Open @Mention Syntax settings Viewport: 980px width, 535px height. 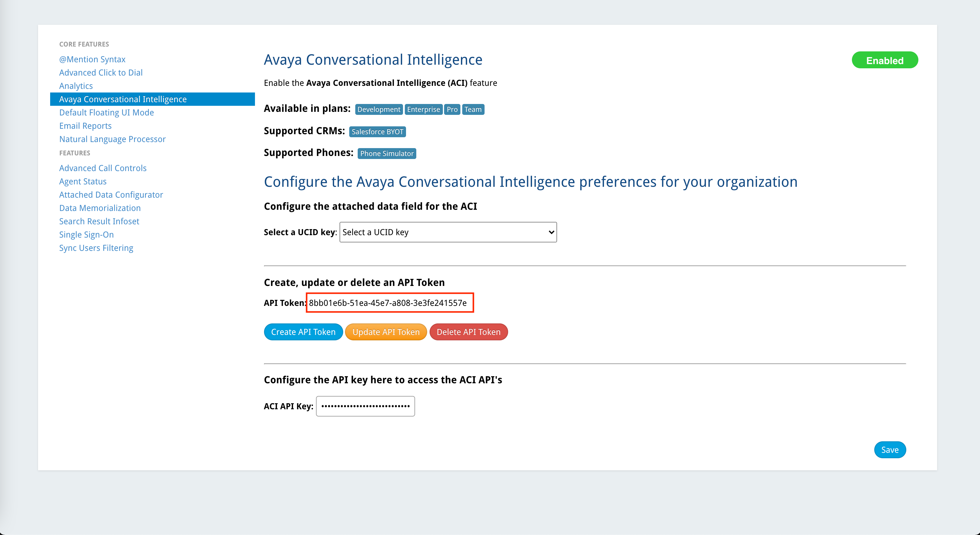tap(92, 59)
